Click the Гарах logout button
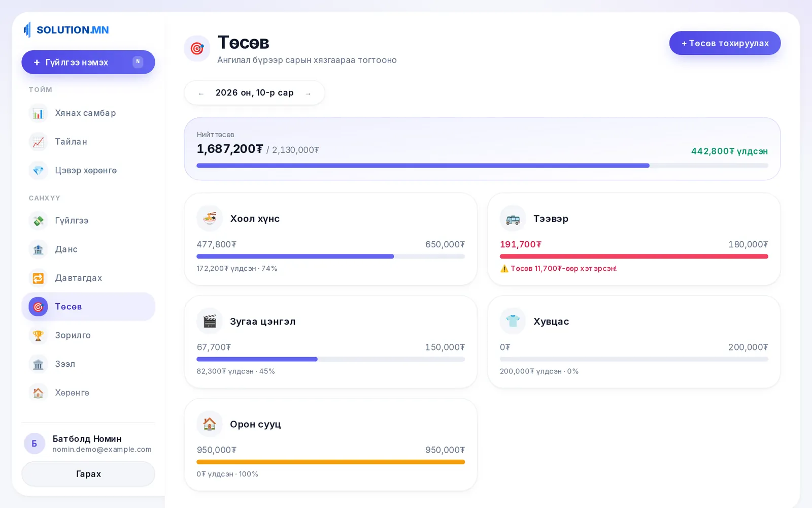The image size is (812, 508). (88, 474)
